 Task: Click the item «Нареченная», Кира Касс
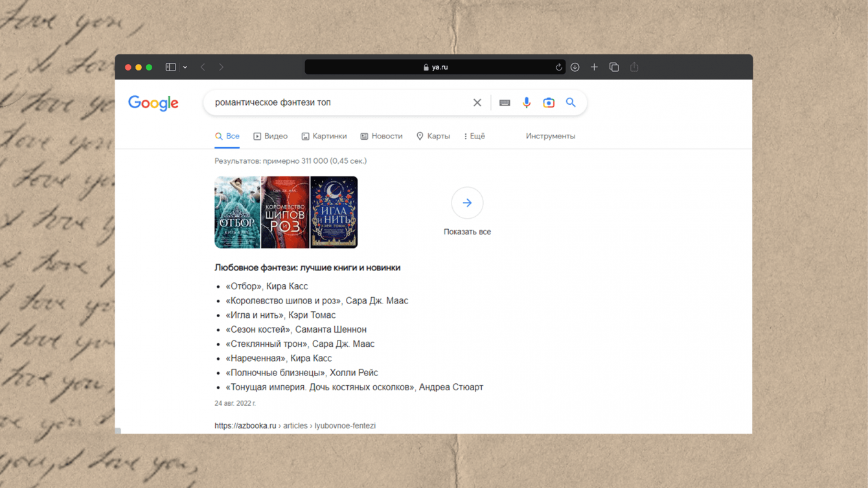[279, 359]
